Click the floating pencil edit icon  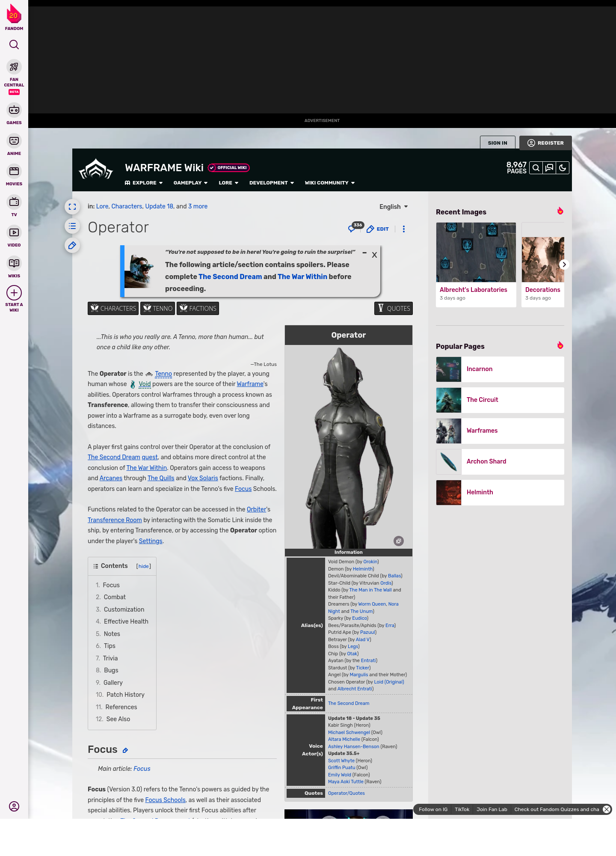(72, 245)
